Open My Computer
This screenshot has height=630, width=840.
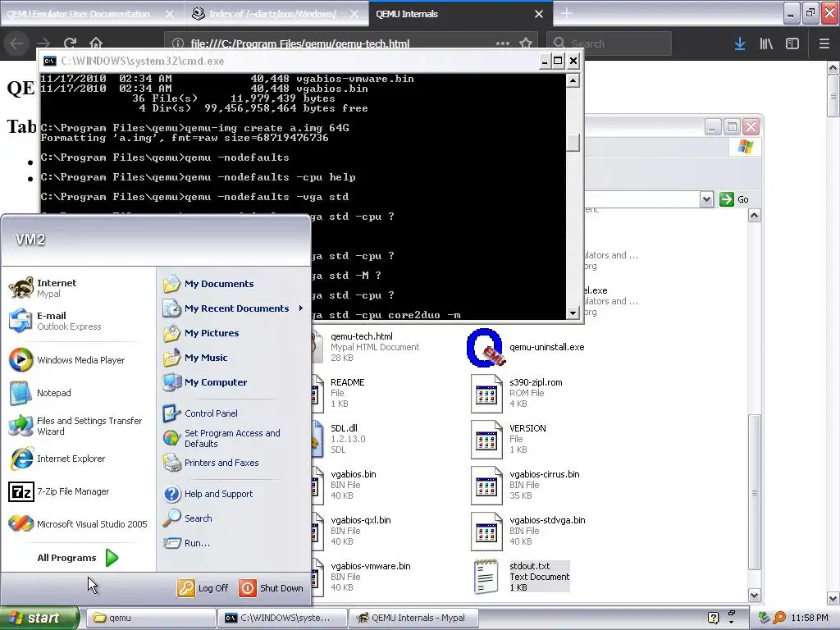205,382
